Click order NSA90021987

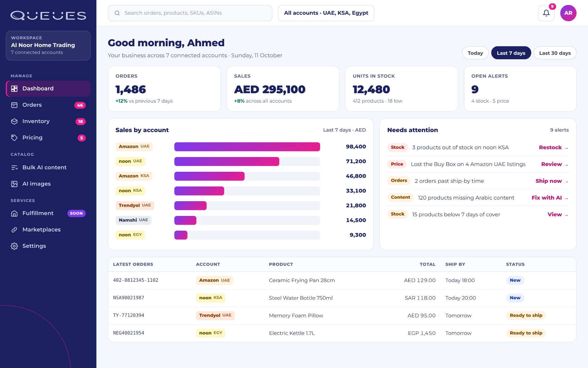[129, 298]
